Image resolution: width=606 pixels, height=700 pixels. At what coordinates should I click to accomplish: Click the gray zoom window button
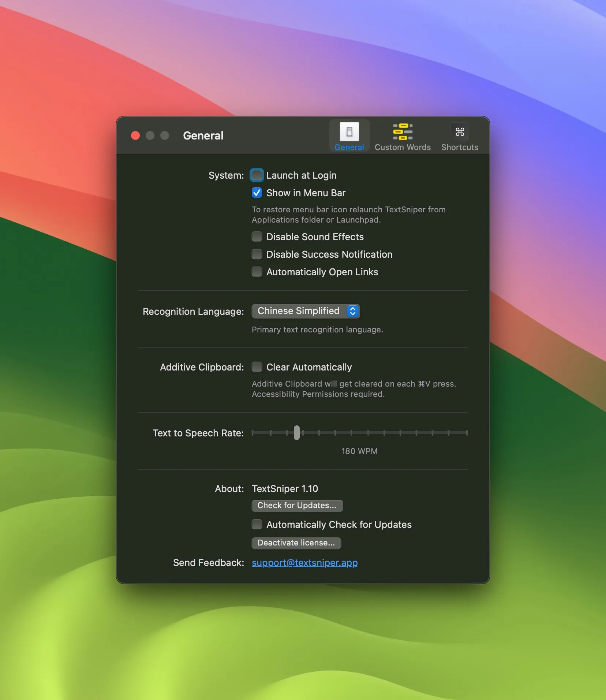[x=165, y=136]
